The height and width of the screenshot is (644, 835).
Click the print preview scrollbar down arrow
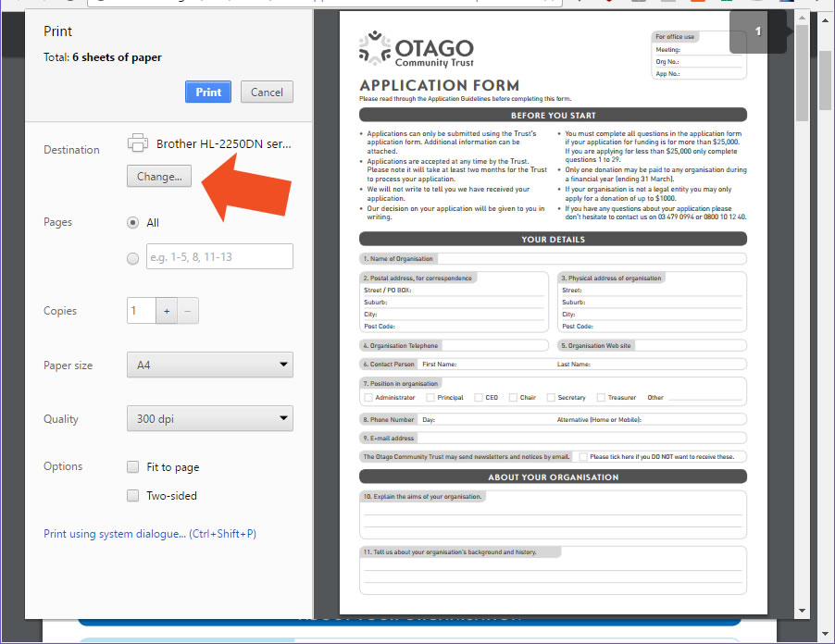(x=801, y=611)
